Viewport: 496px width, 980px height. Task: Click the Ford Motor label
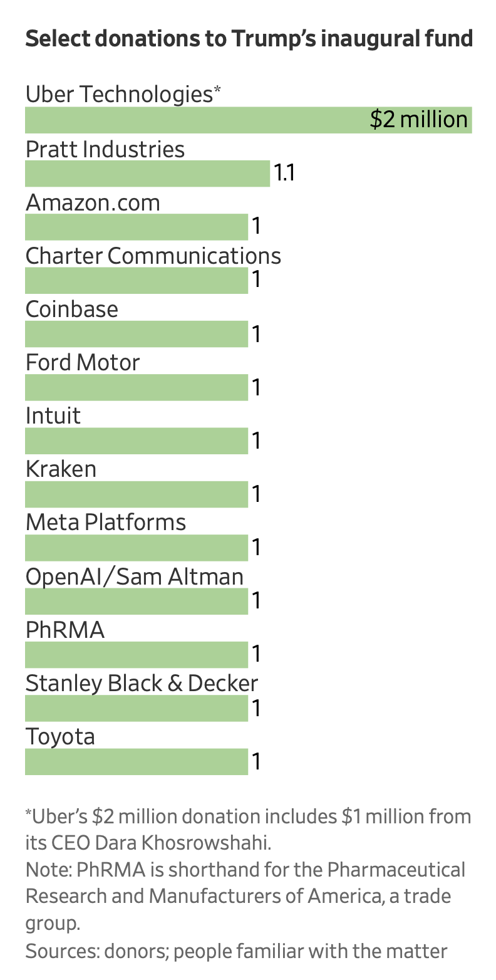click(x=83, y=362)
